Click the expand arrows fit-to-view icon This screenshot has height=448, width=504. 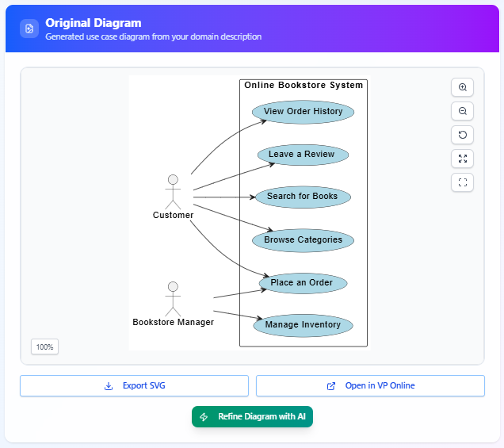click(463, 159)
